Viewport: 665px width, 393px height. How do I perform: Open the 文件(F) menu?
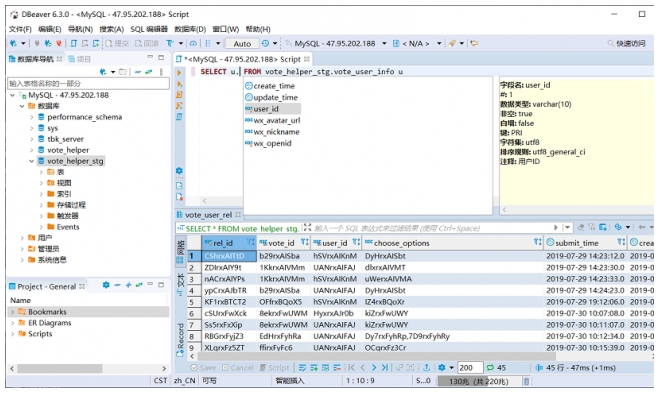point(20,29)
